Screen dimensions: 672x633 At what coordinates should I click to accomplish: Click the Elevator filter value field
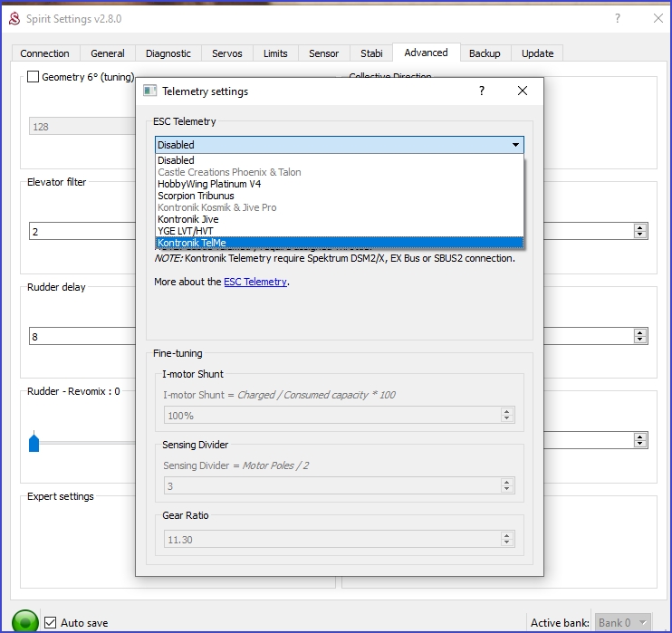[x=82, y=231]
